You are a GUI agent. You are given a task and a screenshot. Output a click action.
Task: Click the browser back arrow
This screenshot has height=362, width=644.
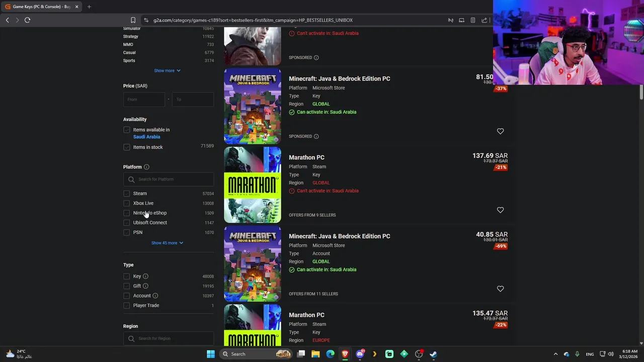tap(7, 20)
